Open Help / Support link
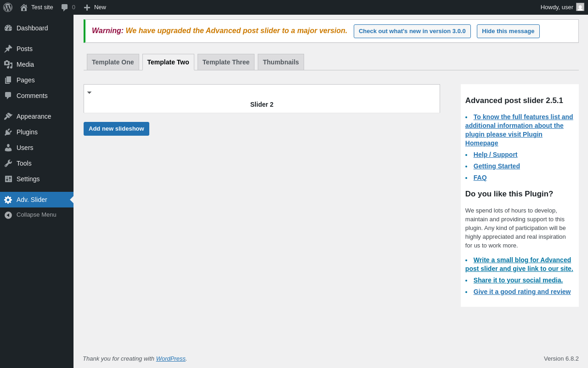Screen dimensions: 588x368 495,155
